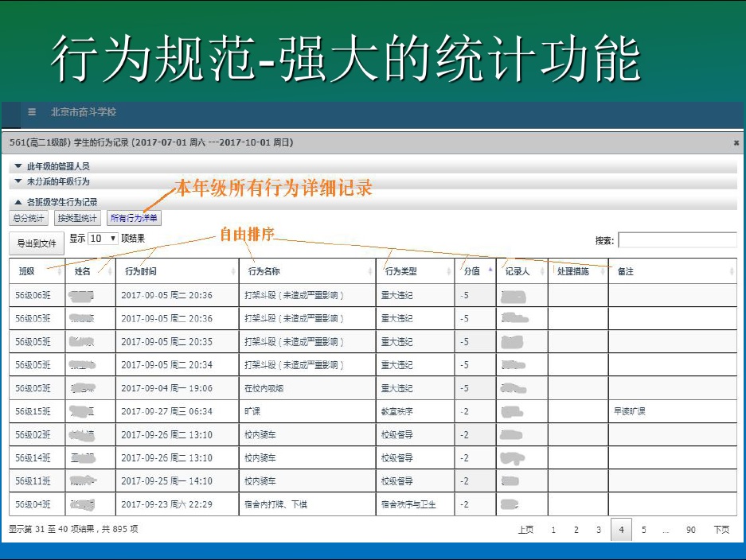746x560 pixels.
Task: Click 导出到文件 export button
Action: pos(36,243)
